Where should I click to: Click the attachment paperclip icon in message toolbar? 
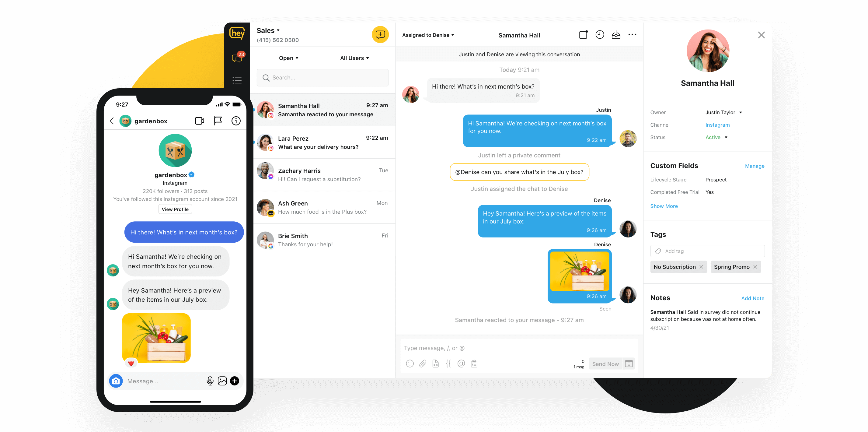(x=422, y=364)
